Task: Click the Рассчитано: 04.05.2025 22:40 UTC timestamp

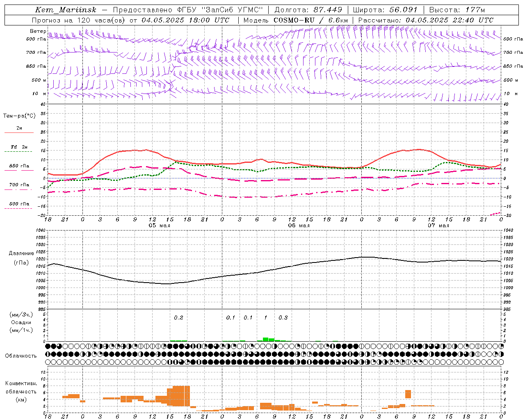Action: 426,20
